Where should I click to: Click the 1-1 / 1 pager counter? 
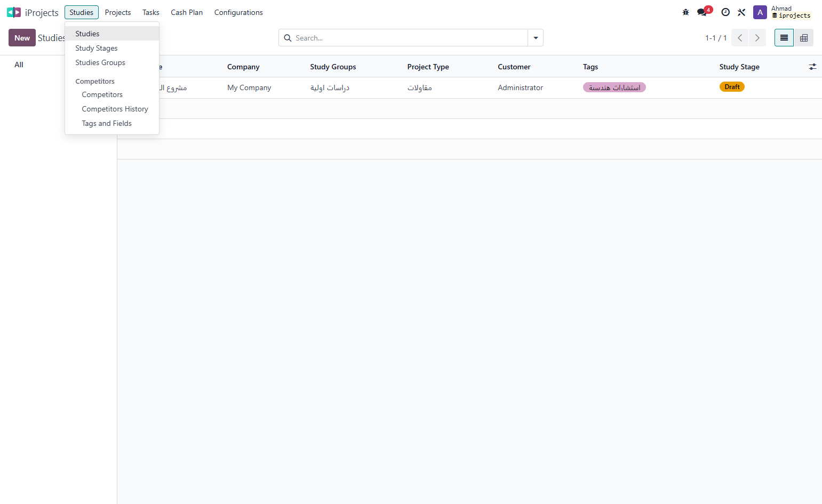click(716, 38)
